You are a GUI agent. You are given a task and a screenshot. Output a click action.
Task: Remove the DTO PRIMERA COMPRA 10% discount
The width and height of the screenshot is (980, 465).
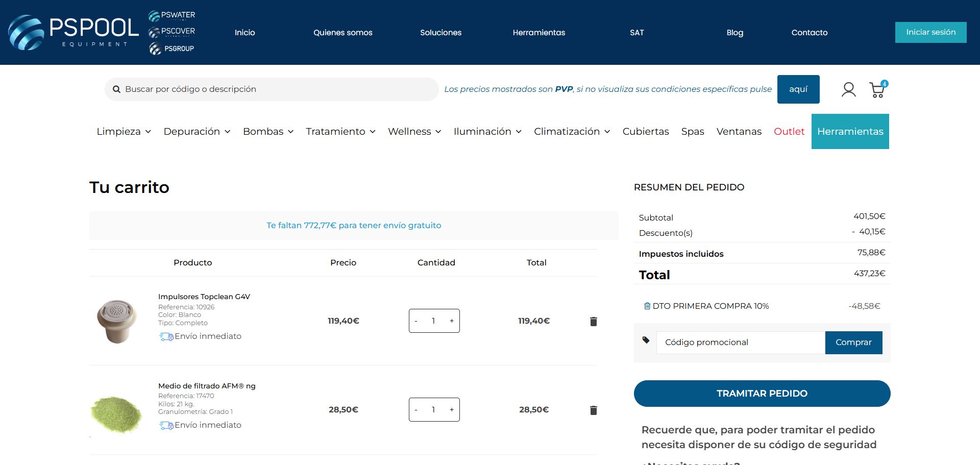(647, 306)
